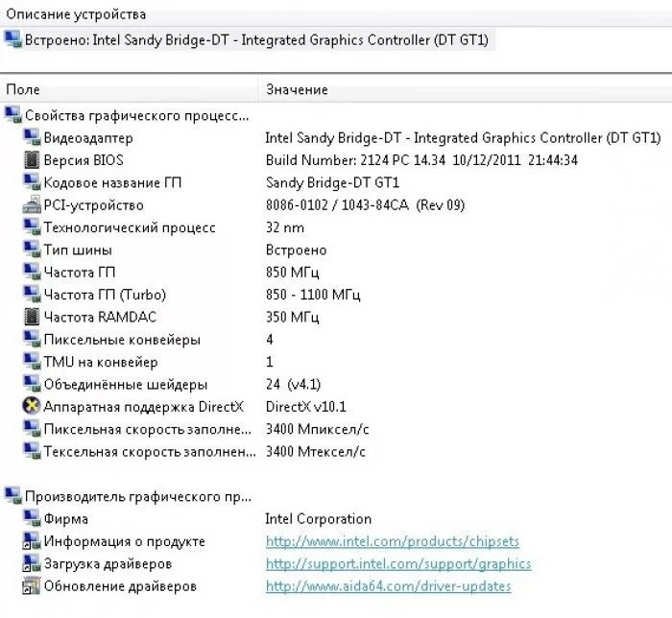Click the 850 МГц GPU clock value
672x618 pixels.
pos(292,273)
